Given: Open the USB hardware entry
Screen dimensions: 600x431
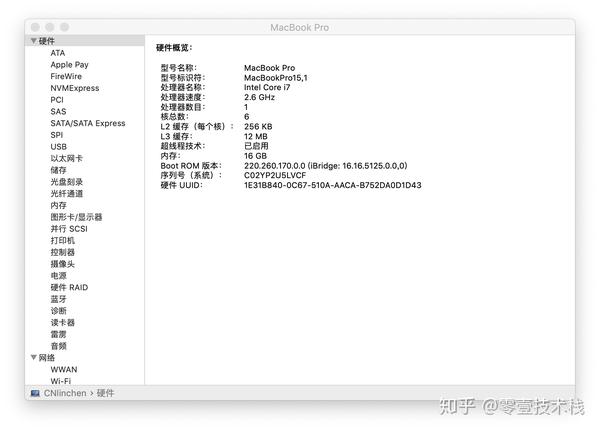Looking at the screenshot, I should [x=59, y=147].
